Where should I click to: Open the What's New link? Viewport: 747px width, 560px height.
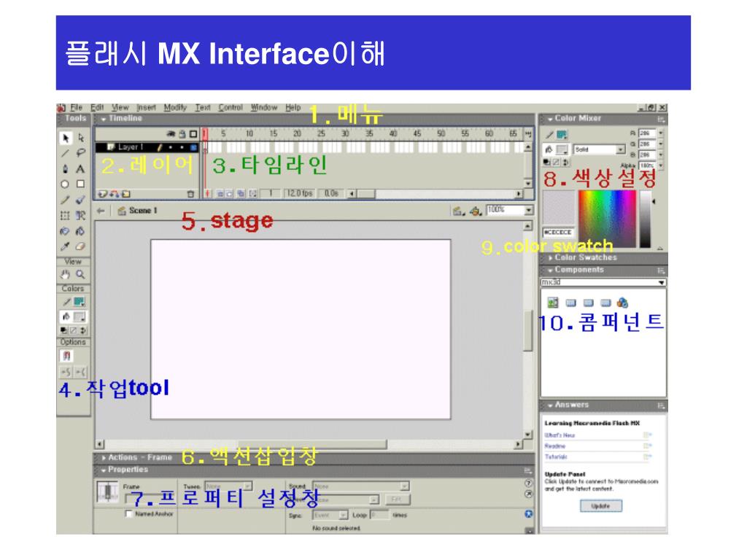pos(560,435)
